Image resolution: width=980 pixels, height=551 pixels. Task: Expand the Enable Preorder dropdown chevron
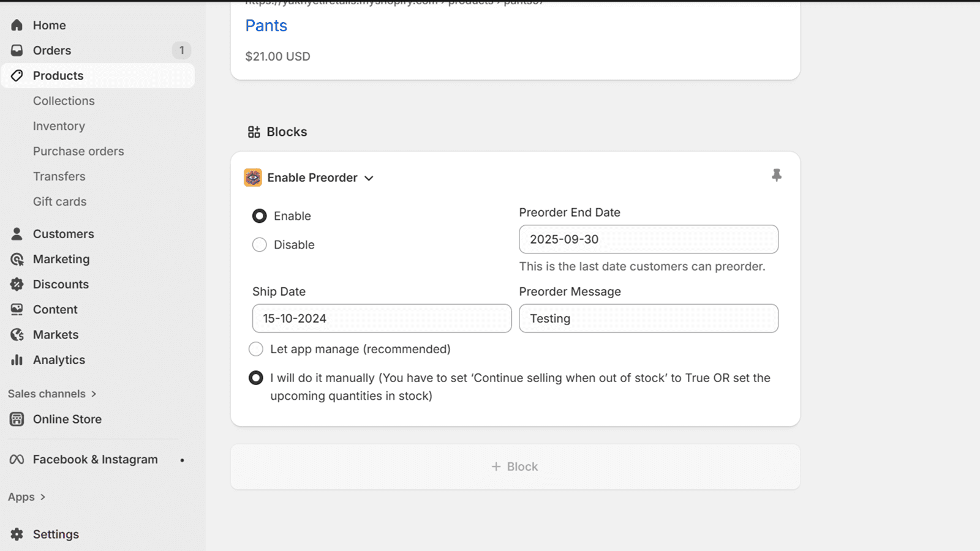click(369, 178)
